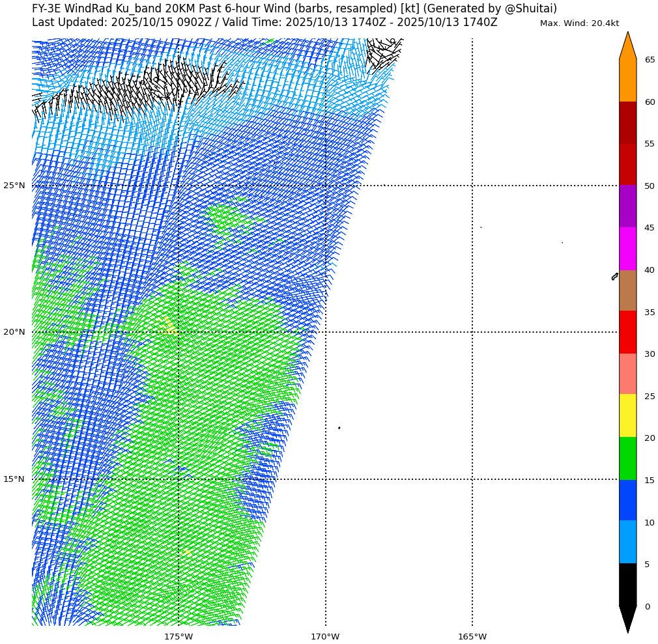Click the black arrow below the colorbar
658x644 pixels.
click(x=627, y=618)
